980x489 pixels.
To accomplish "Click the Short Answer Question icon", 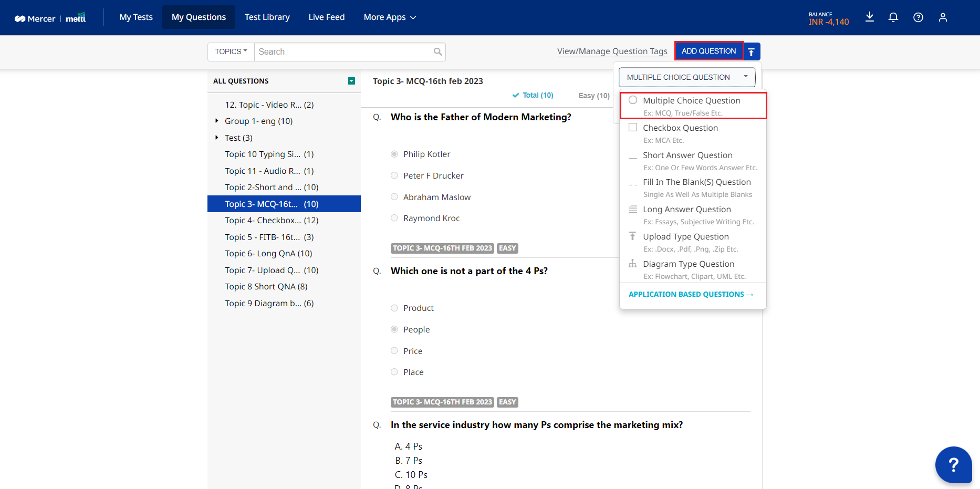I will pyautogui.click(x=633, y=157).
